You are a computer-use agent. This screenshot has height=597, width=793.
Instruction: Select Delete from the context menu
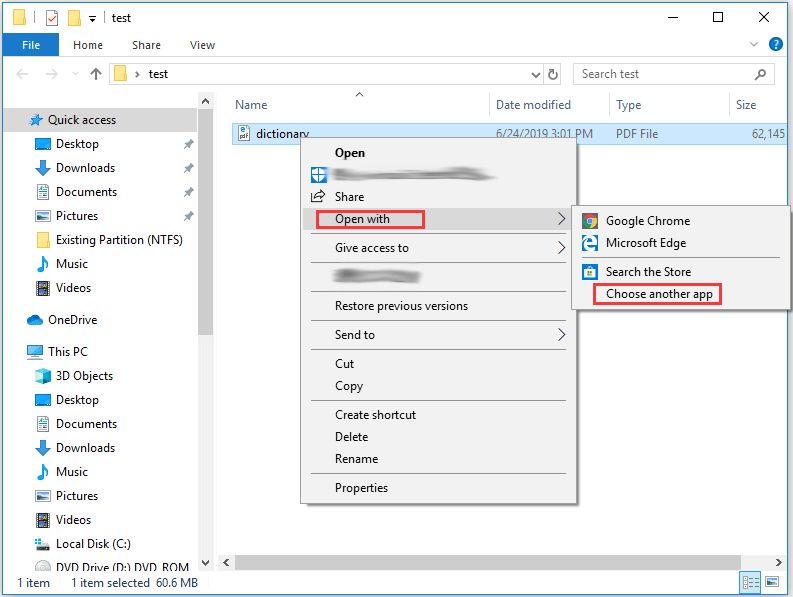pos(351,437)
